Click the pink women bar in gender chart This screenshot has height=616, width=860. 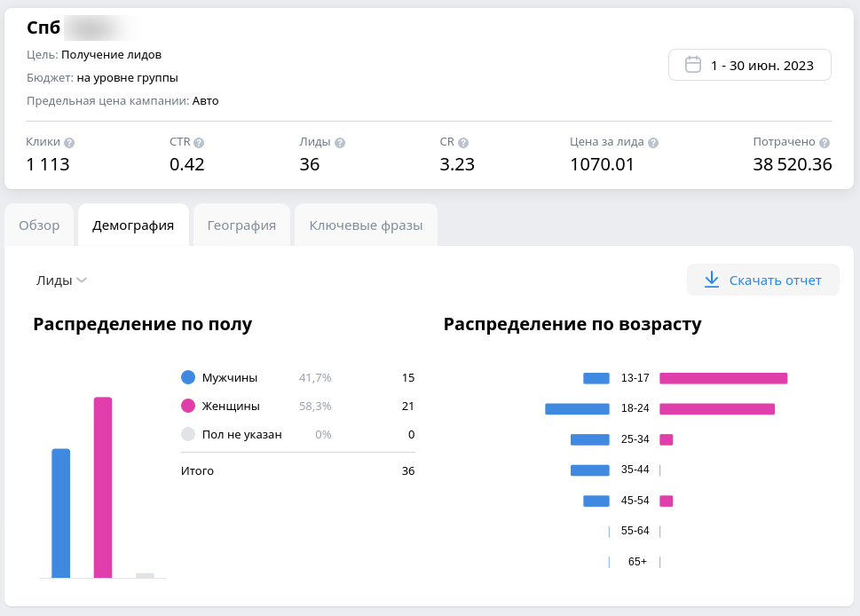pyautogui.click(x=103, y=487)
